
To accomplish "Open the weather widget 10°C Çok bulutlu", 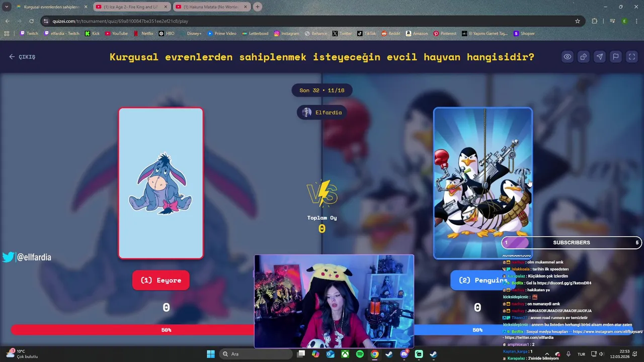I will (21, 354).
